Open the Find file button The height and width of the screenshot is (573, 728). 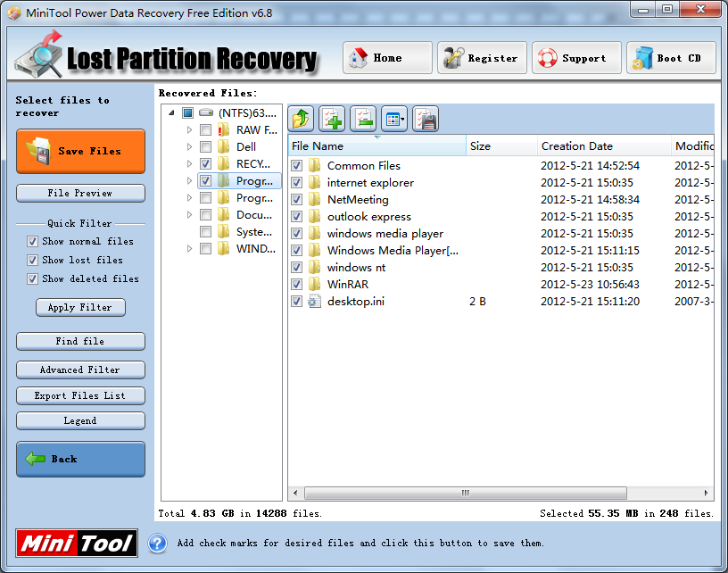[81, 341]
